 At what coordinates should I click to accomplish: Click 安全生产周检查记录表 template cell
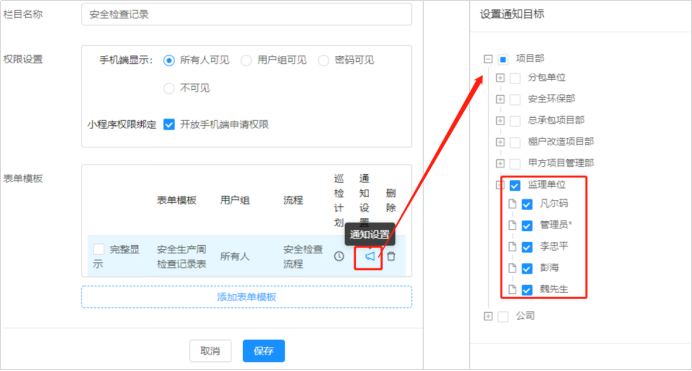[181, 257]
